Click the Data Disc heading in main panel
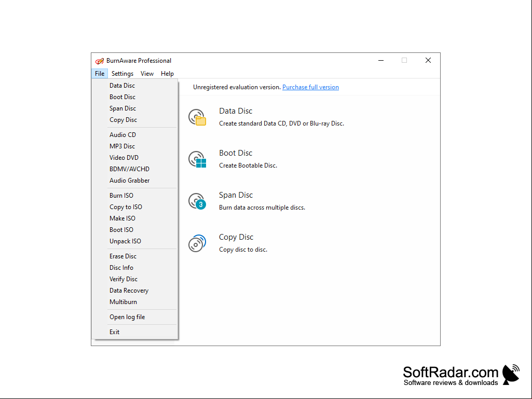The image size is (532, 399). 236,111
